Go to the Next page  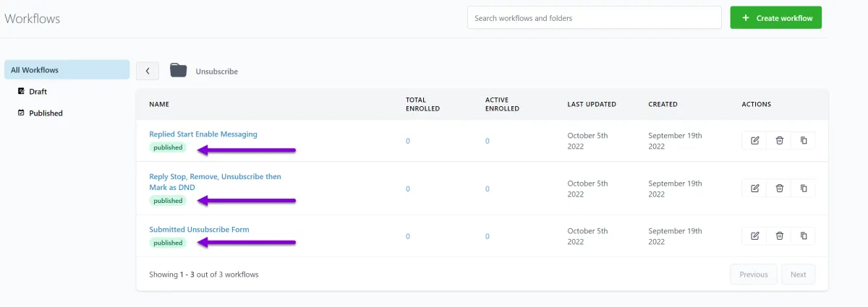pos(798,274)
